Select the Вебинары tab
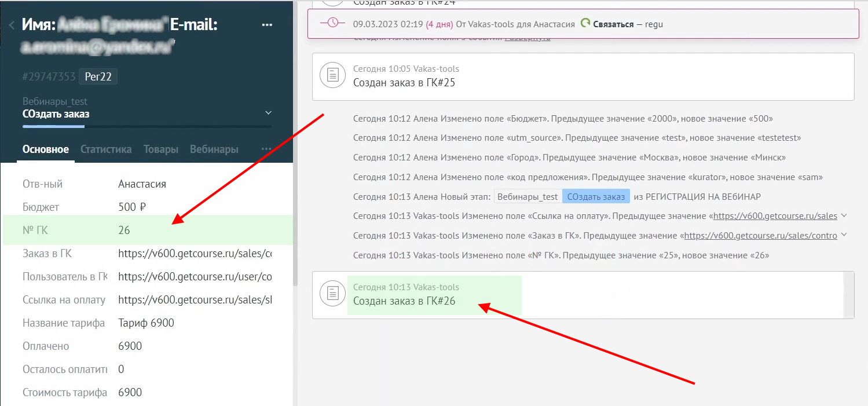The width and height of the screenshot is (868, 406). tap(214, 149)
